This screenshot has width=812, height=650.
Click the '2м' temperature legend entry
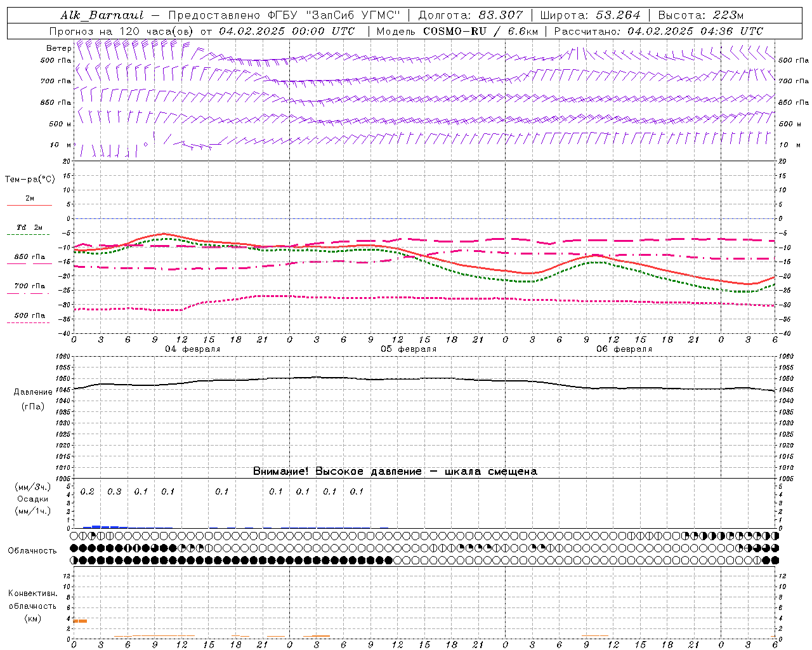coord(30,198)
